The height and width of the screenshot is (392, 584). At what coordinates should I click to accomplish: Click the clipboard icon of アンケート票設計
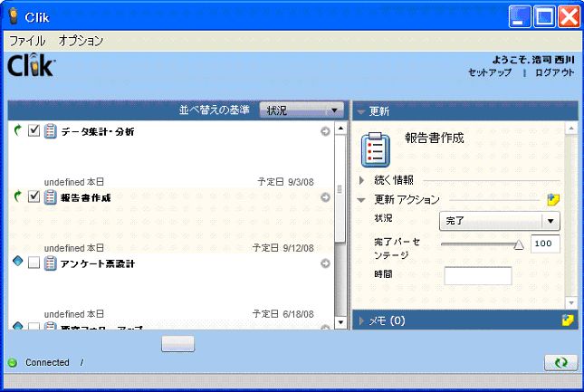(x=51, y=263)
